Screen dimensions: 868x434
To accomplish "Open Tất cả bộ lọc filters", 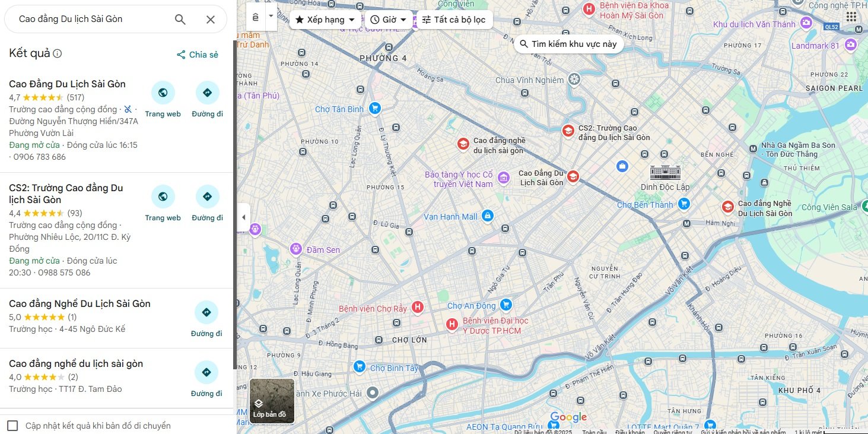I will click(454, 20).
